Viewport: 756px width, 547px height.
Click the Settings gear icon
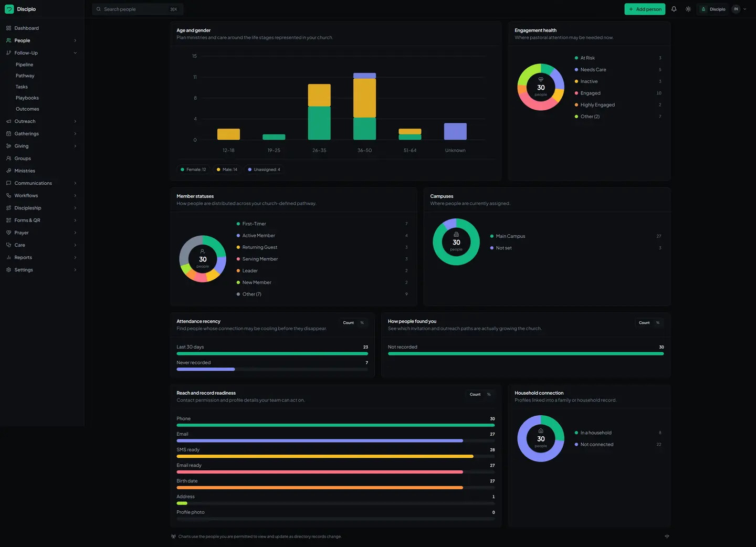[8, 270]
